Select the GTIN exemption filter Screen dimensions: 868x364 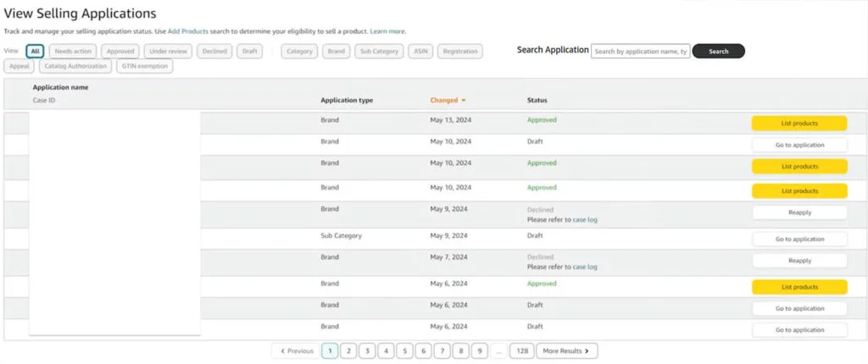pyautogui.click(x=144, y=66)
